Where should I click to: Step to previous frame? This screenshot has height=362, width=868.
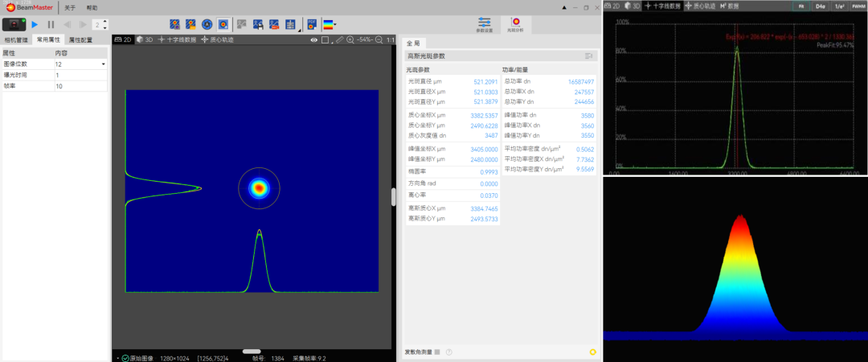tap(67, 24)
